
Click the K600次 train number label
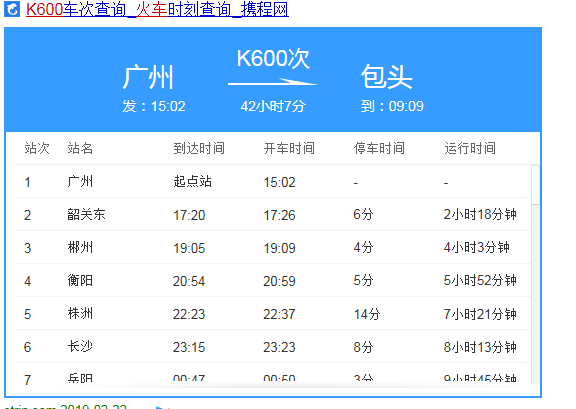tap(273, 58)
